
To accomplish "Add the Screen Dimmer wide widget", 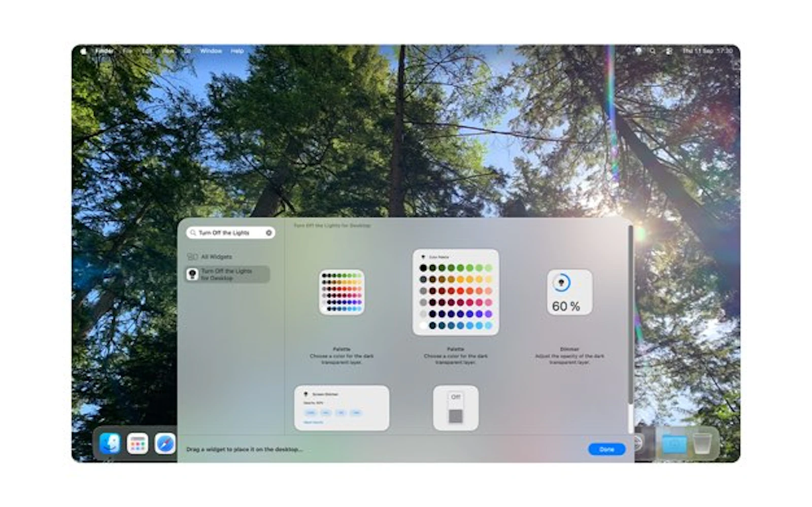I will pyautogui.click(x=342, y=408).
